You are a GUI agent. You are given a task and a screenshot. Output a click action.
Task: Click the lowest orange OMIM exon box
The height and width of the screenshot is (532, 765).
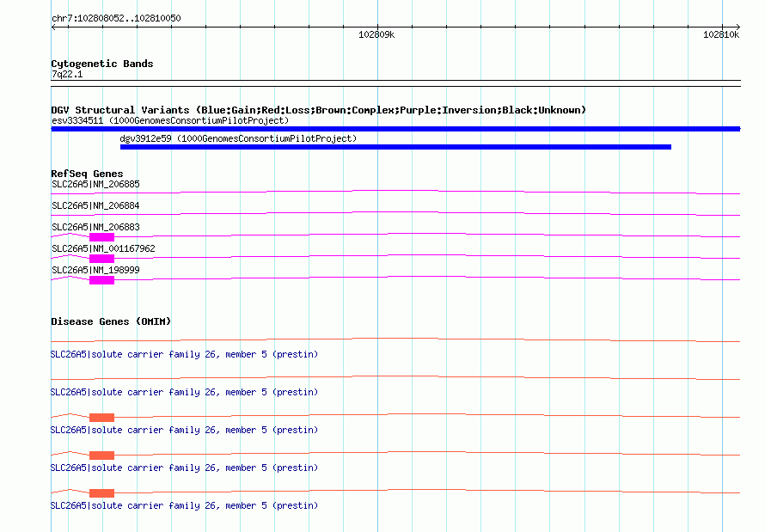(x=102, y=493)
